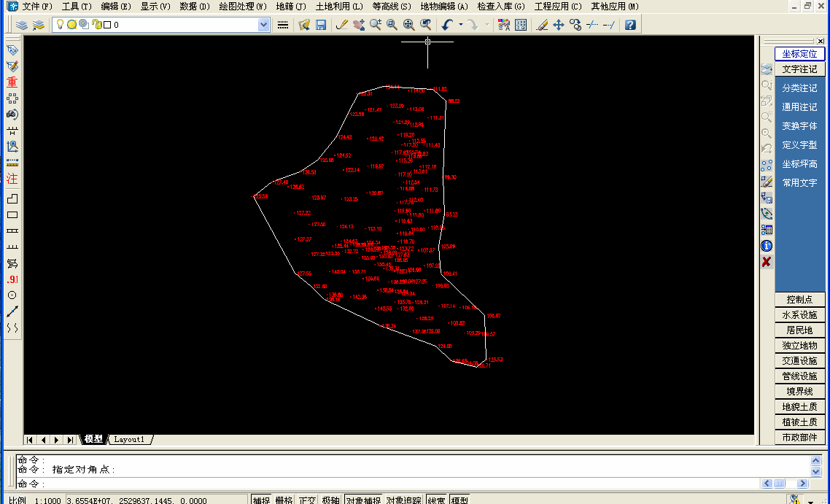Click the zoom extents magnifier icon
The height and width of the screenshot is (504, 830).
(408, 25)
